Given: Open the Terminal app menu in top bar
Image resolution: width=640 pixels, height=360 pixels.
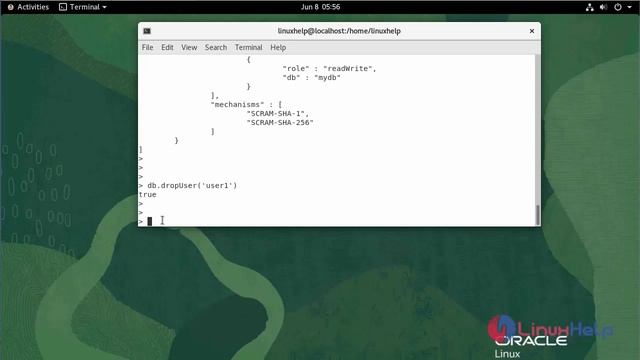Looking at the screenshot, I should [x=83, y=7].
